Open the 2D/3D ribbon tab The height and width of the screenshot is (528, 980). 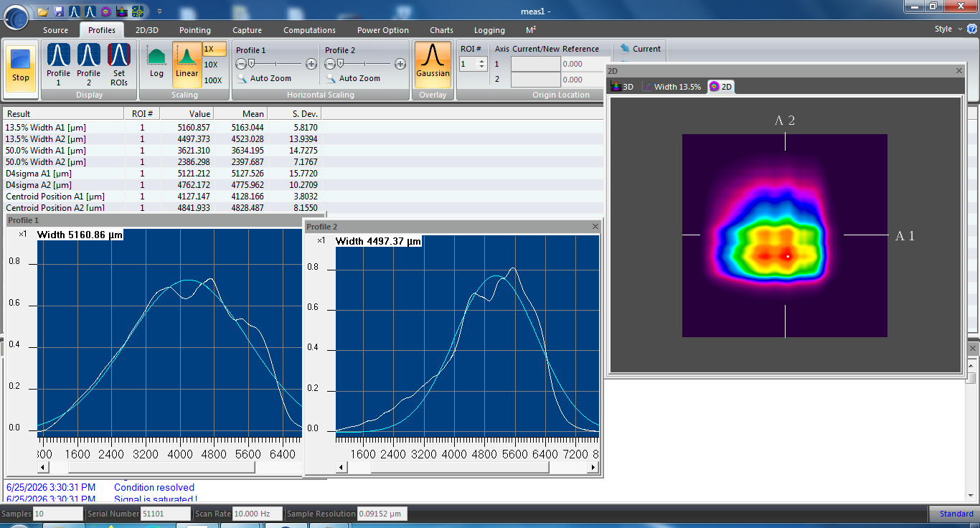(x=147, y=30)
